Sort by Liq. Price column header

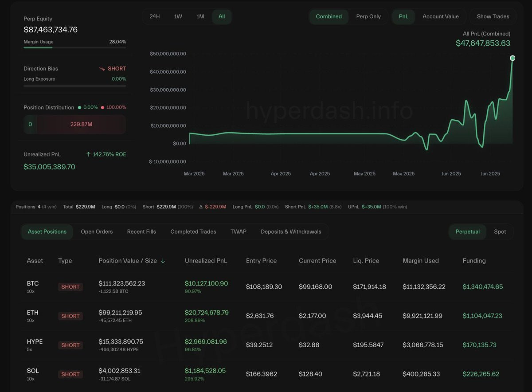(366, 261)
